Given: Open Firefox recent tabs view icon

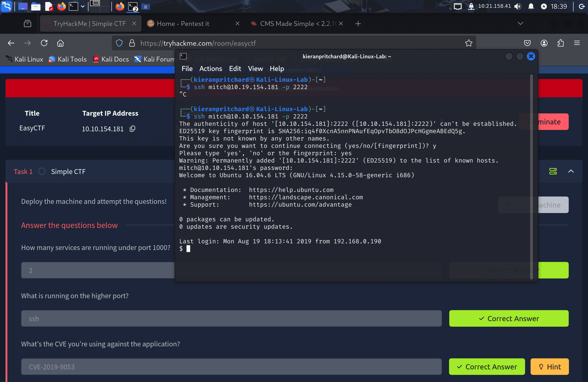Looking at the screenshot, I should 27,24.
